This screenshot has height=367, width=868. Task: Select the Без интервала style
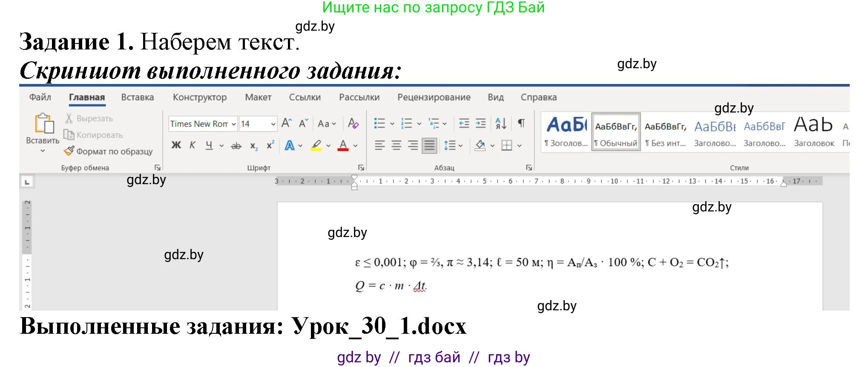coord(665,132)
